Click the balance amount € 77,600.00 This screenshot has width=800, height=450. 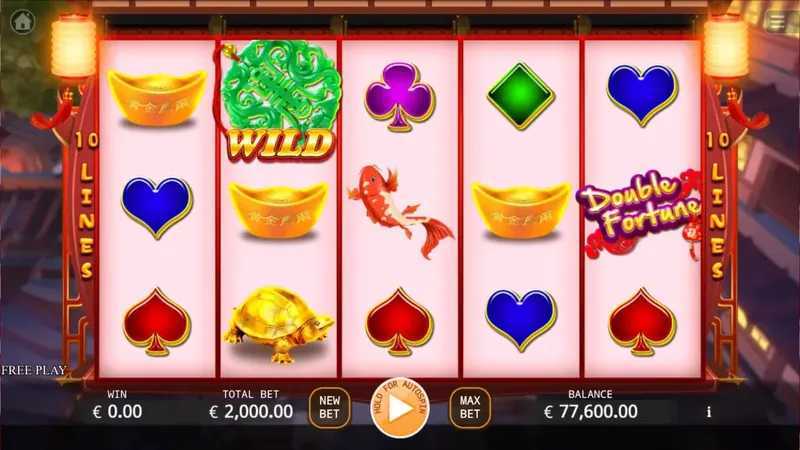[x=591, y=411]
